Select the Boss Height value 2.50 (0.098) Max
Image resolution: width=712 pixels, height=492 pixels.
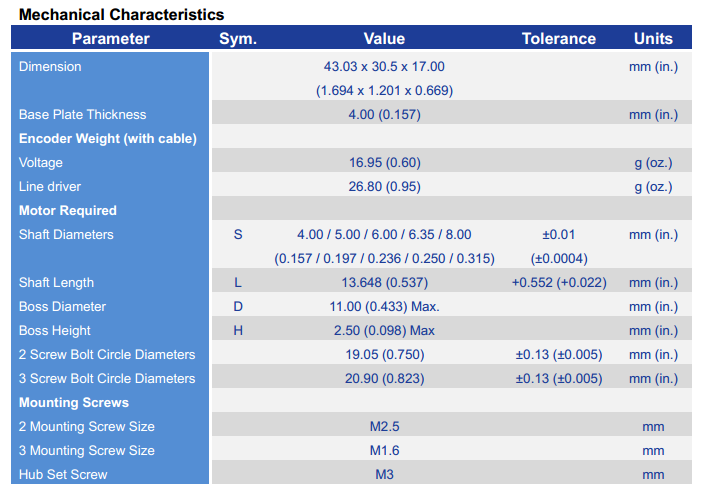point(384,331)
